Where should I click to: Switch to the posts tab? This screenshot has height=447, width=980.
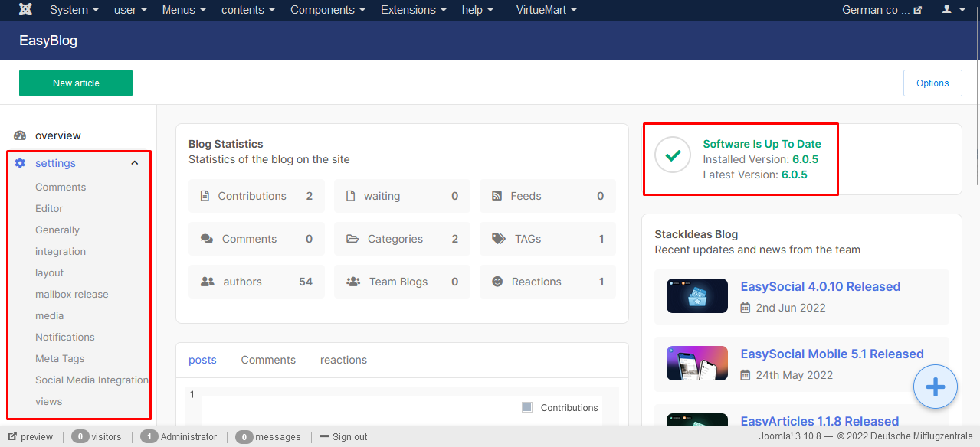pos(202,360)
